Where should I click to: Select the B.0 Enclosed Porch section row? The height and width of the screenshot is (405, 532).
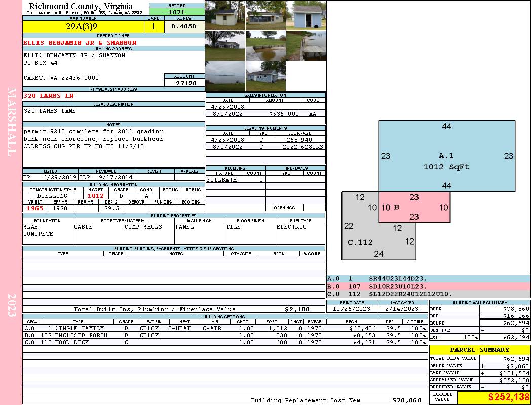225,335
